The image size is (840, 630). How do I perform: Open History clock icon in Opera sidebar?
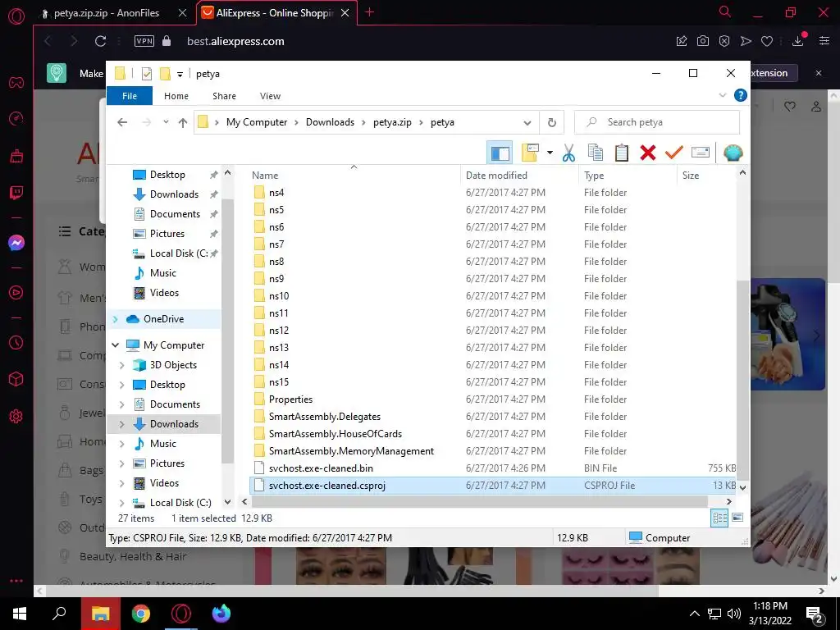[x=16, y=342]
